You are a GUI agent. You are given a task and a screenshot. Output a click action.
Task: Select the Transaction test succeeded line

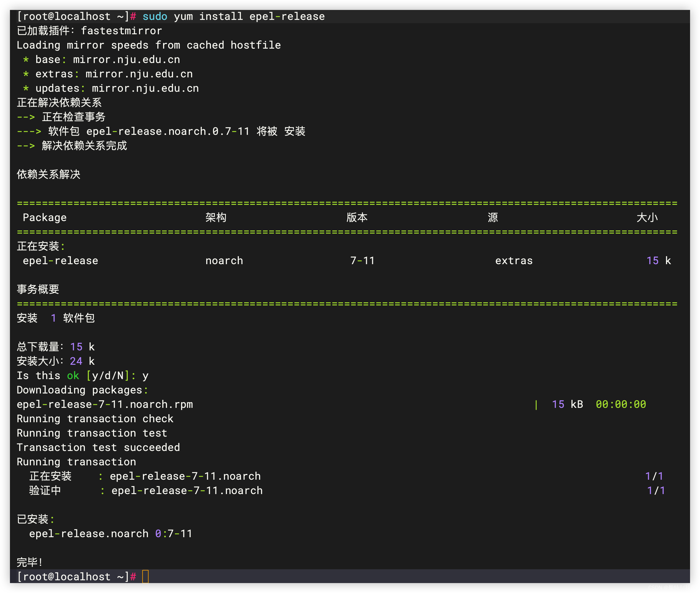tap(98, 447)
